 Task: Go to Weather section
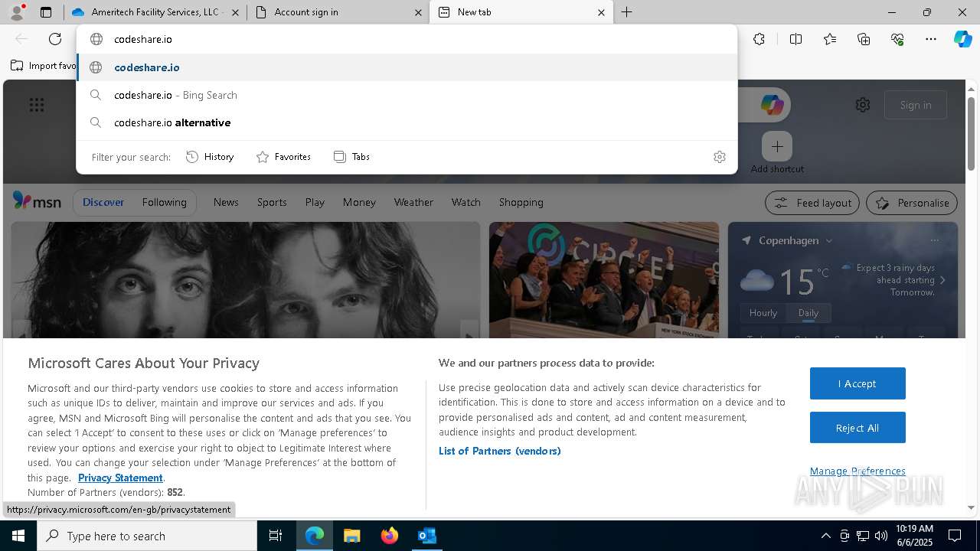click(413, 202)
